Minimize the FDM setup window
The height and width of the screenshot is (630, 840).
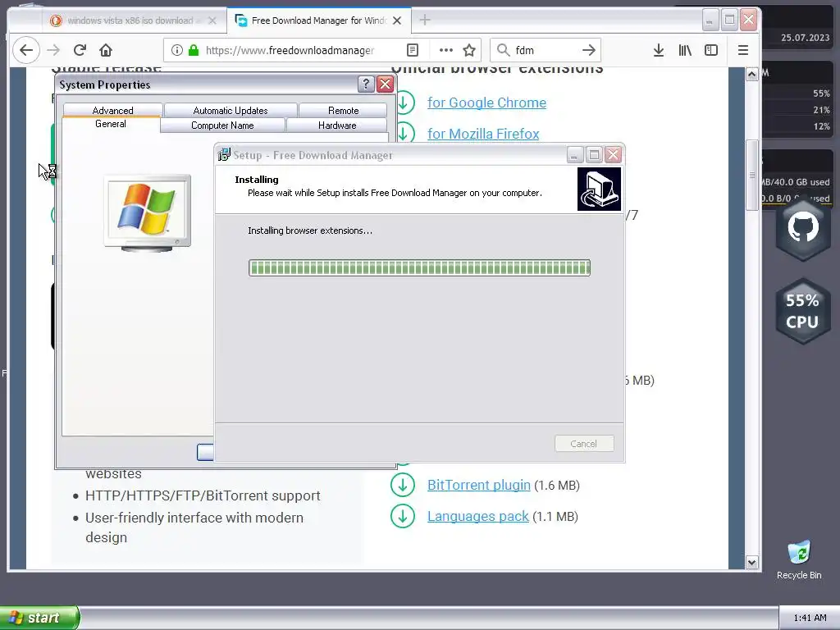(575, 155)
